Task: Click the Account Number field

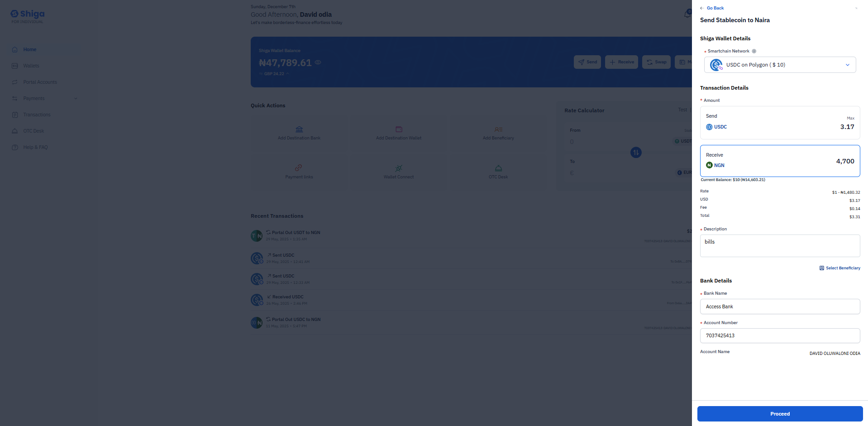Action: coord(780,336)
